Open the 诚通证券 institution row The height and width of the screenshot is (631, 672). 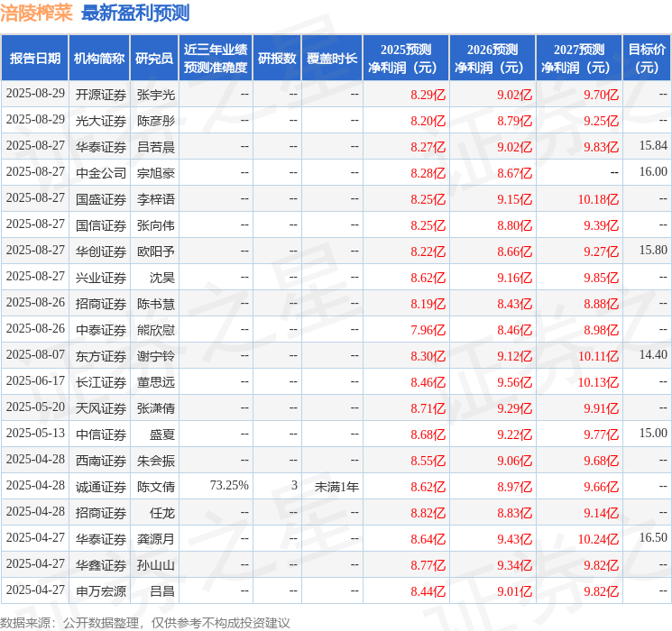coord(100,486)
